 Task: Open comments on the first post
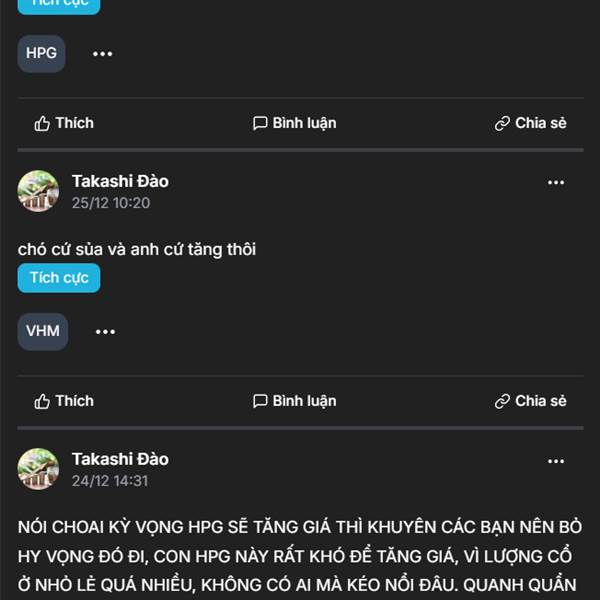tap(294, 123)
